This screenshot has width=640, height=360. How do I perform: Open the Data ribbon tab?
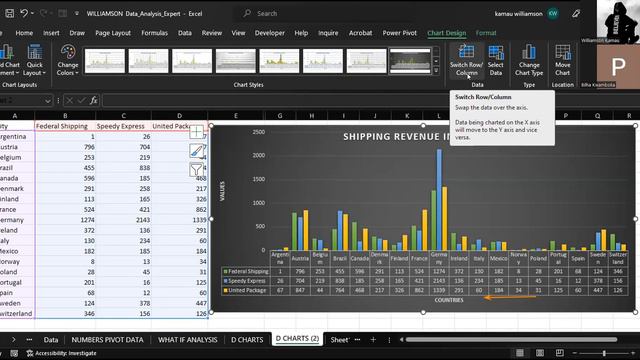(184, 33)
